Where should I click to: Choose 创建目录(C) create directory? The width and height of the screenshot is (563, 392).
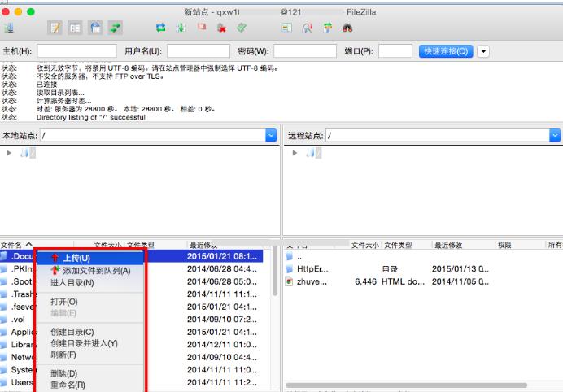(90, 332)
